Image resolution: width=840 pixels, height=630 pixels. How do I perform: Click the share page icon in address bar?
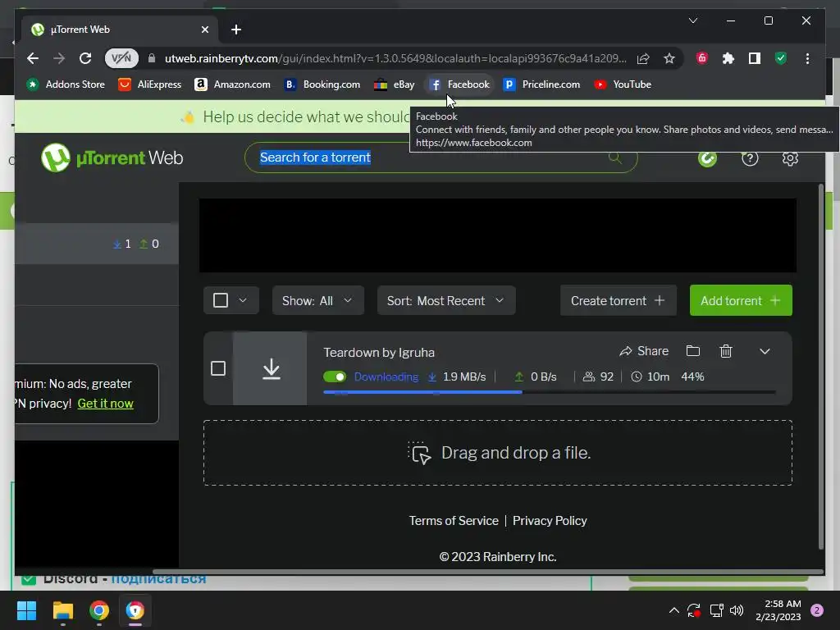tap(643, 58)
